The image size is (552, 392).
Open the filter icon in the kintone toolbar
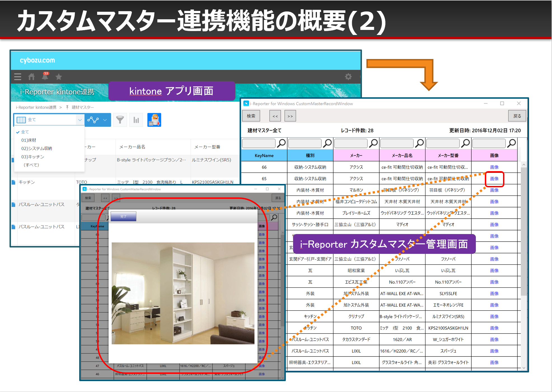pyautogui.click(x=120, y=120)
